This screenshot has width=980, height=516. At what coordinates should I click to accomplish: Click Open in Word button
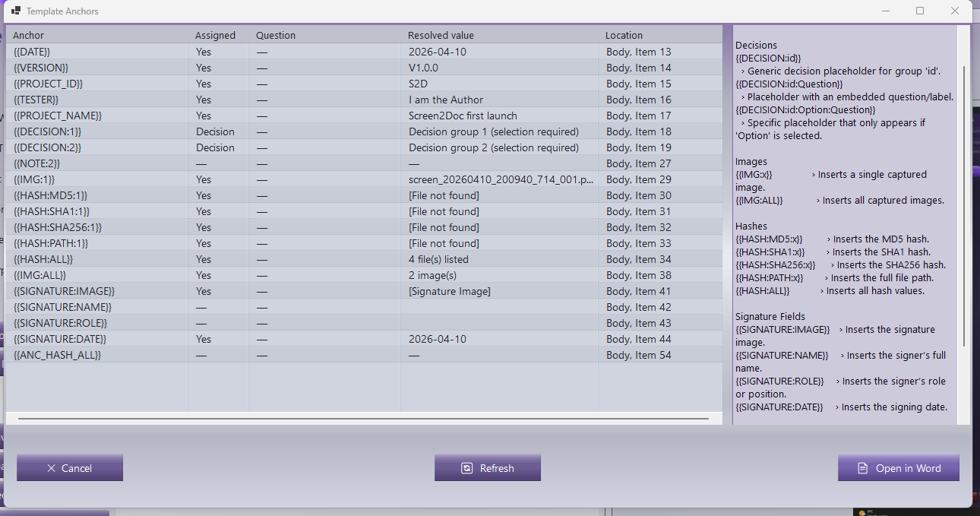pyautogui.click(x=899, y=468)
